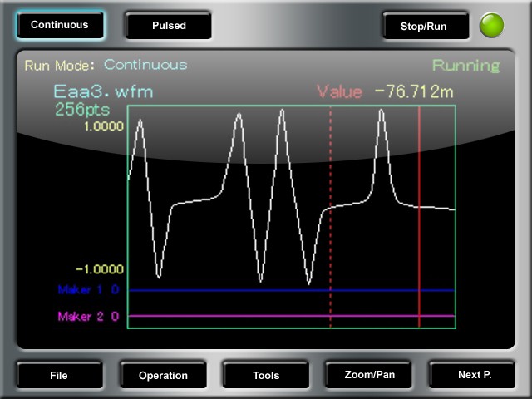Click the cursor Value readout -76.712m

(413, 91)
